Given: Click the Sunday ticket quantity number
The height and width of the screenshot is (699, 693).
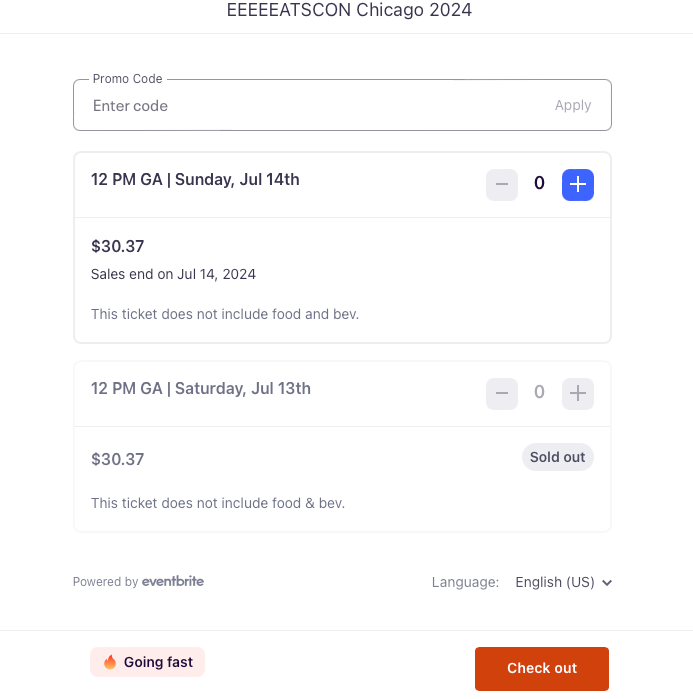Looking at the screenshot, I should (x=539, y=183).
